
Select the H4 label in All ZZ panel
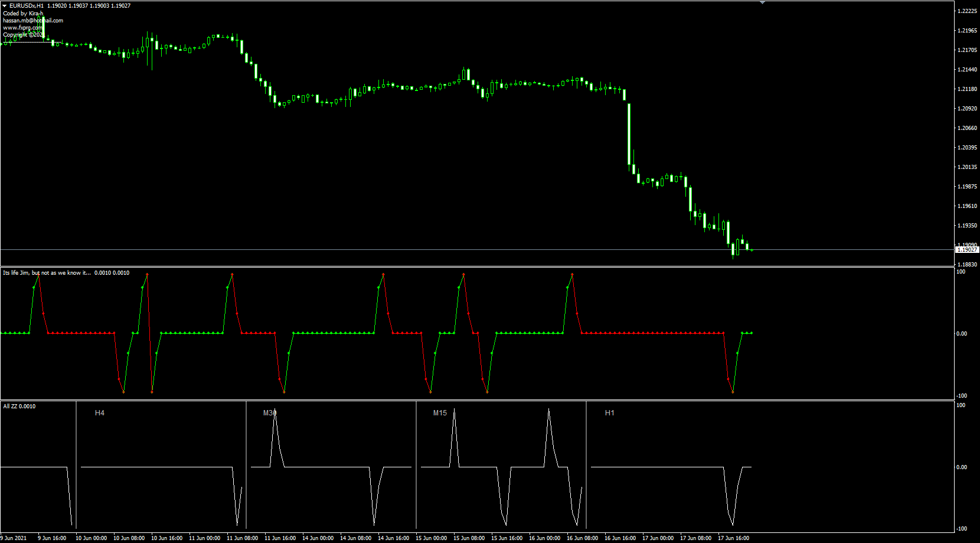[99, 413]
